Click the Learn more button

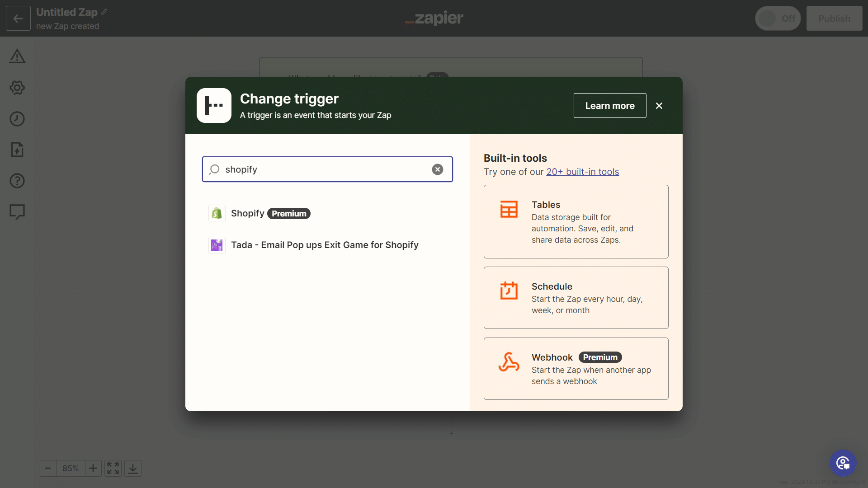pos(609,106)
